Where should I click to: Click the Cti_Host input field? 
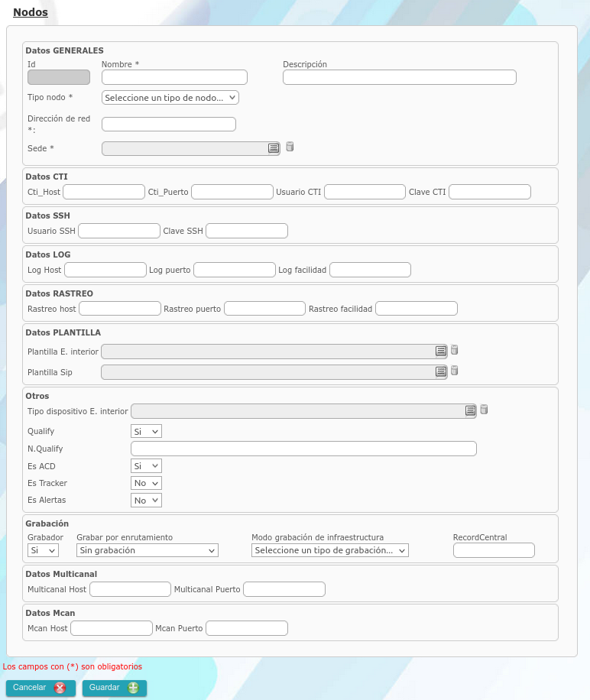pos(104,192)
